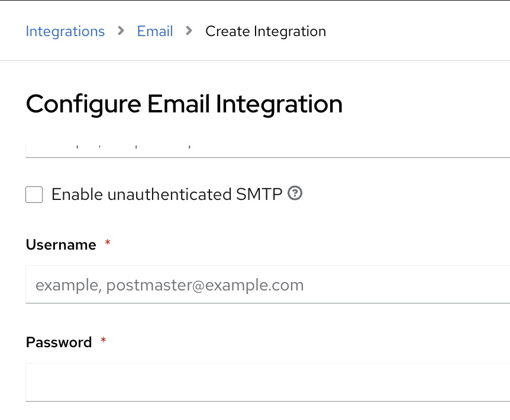
Task: Click the Create Integration breadcrumb item
Action: coord(266,31)
